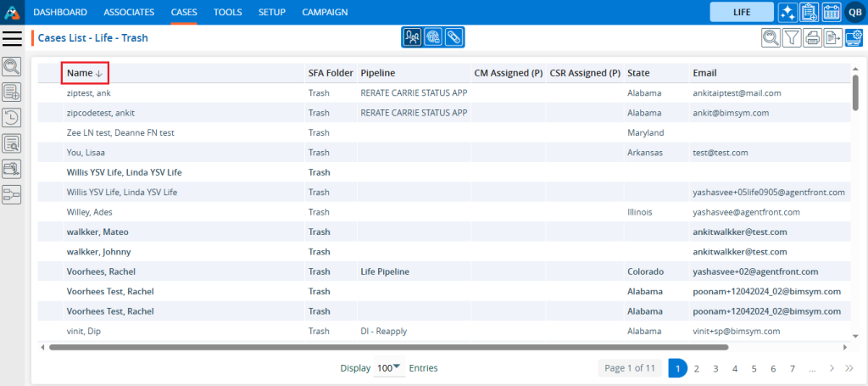
Task: Open the hamburger menu icon
Action: 12,38
